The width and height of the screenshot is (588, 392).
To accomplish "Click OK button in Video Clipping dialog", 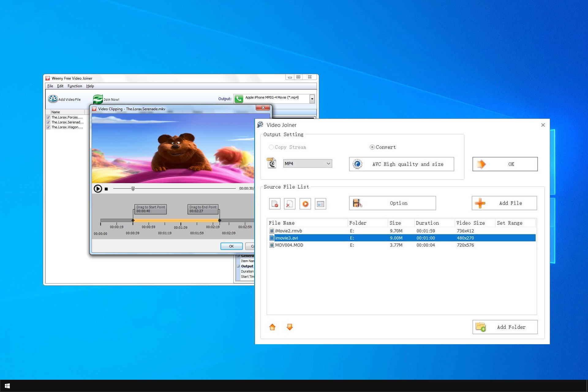I will pos(231,245).
